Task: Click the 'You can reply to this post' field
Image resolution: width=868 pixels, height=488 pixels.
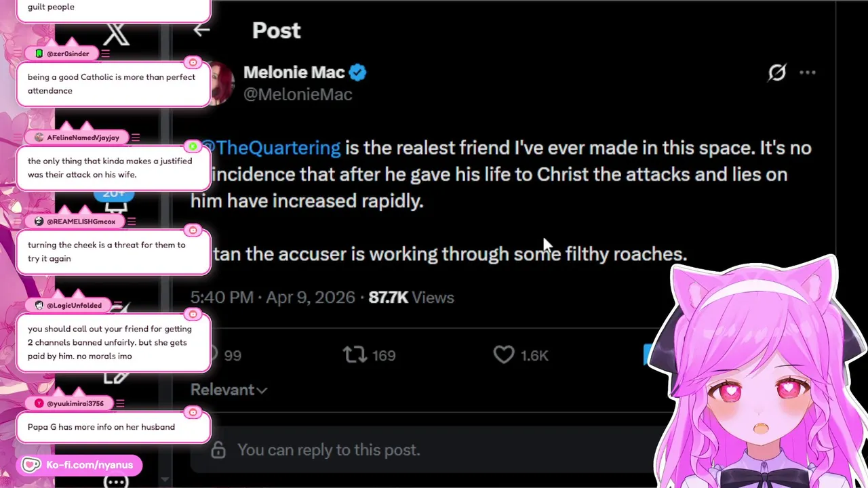Action: [329, 450]
